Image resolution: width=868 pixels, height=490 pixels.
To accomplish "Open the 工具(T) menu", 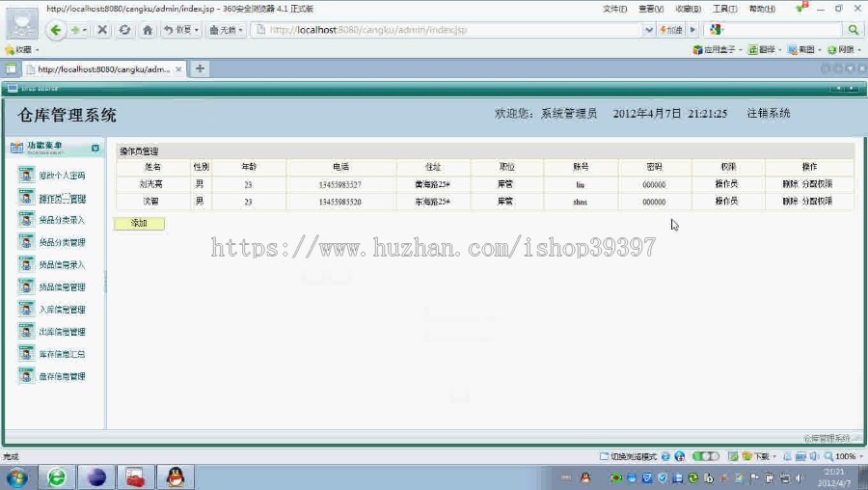I will point(724,9).
